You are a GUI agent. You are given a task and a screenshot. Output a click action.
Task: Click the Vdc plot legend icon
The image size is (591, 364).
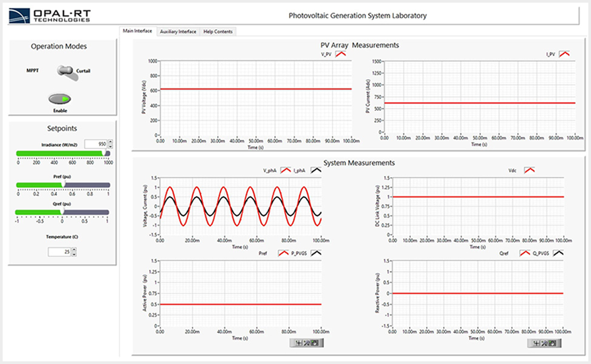click(530, 170)
